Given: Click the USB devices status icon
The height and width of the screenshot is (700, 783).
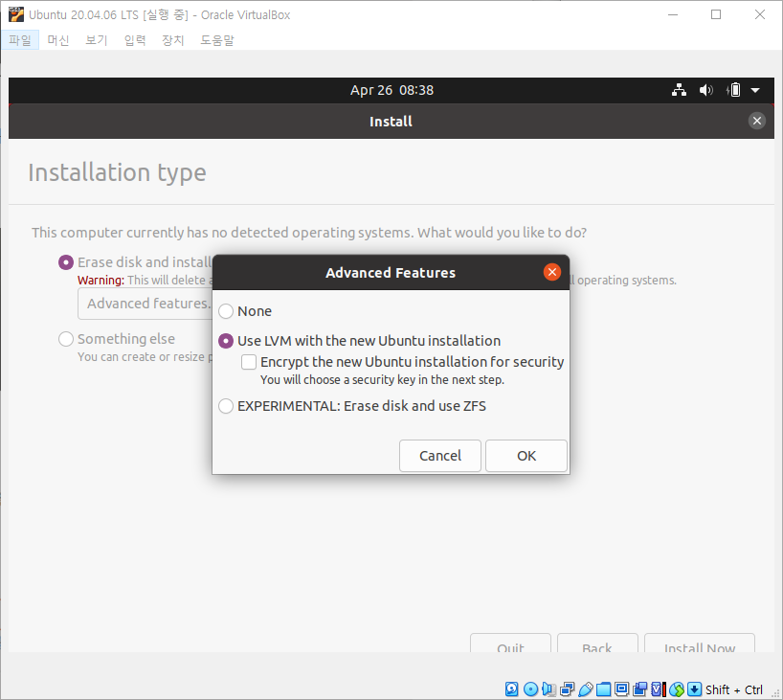Looking at the screenshot, I should 585,689.
